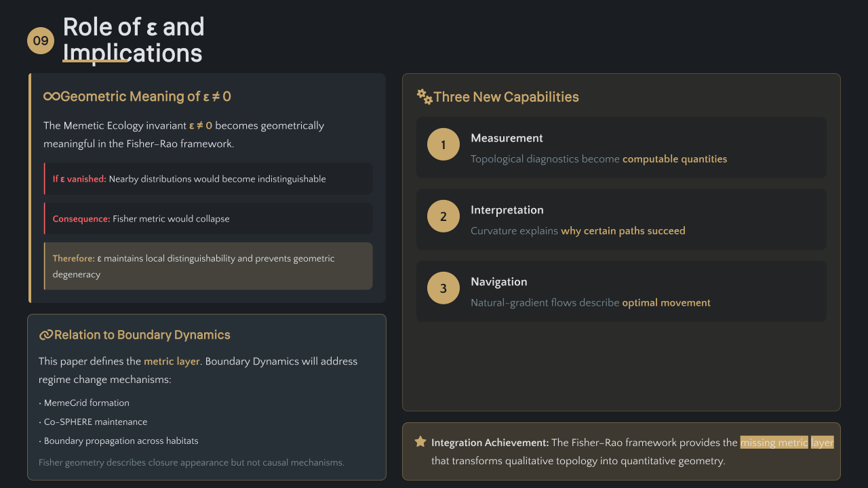The image size is (868, 488).
Task: Select the 'Consequence' callout box
Action: coord(208,219)
